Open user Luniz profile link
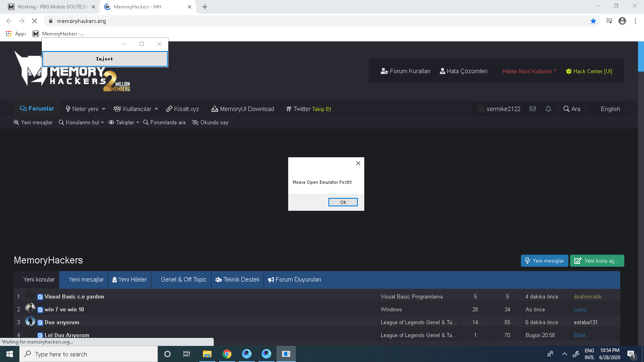This screenshot has height=362, width=644. point(580,310)
